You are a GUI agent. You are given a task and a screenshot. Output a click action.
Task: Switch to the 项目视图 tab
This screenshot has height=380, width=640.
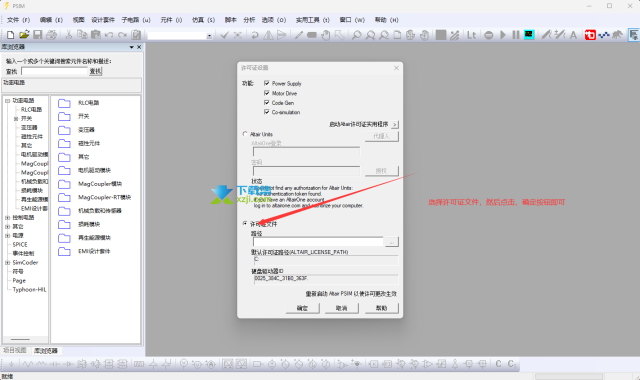tap(15, 350)
